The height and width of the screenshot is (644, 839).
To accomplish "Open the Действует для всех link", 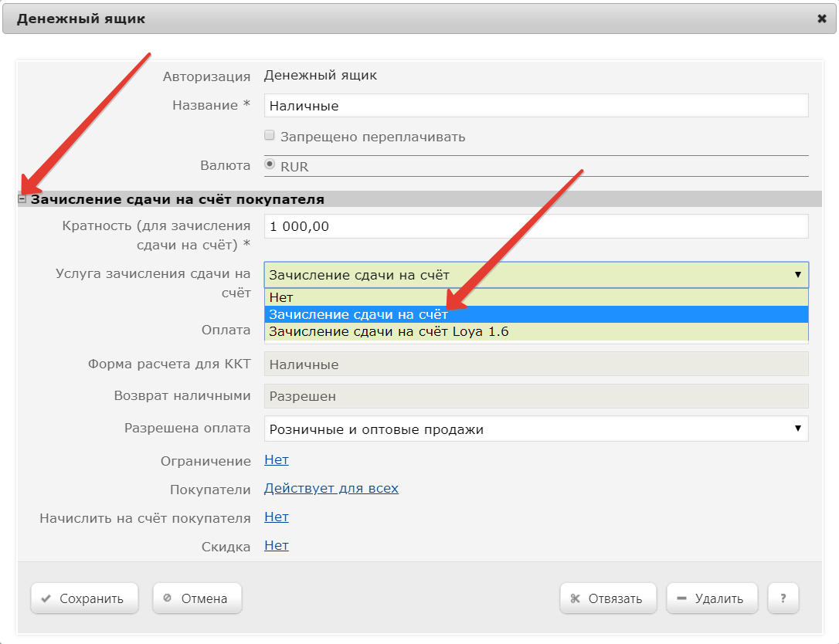I will coord(331,488).
